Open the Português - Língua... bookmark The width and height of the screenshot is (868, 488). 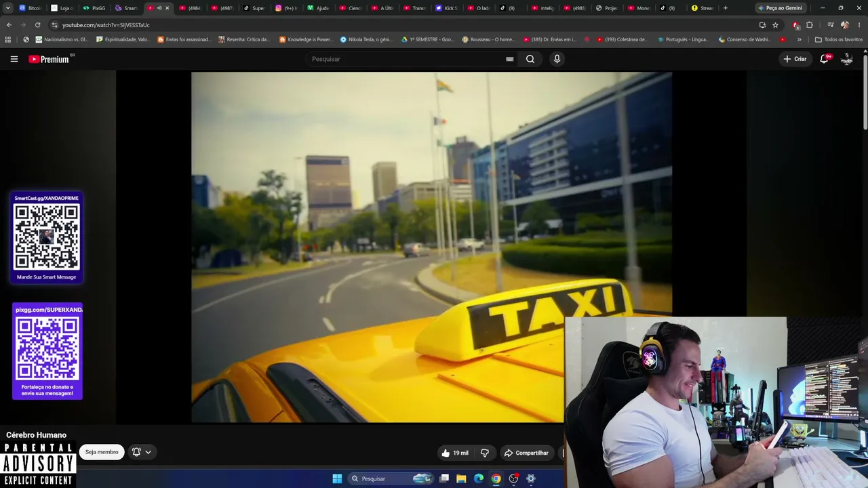684,39
